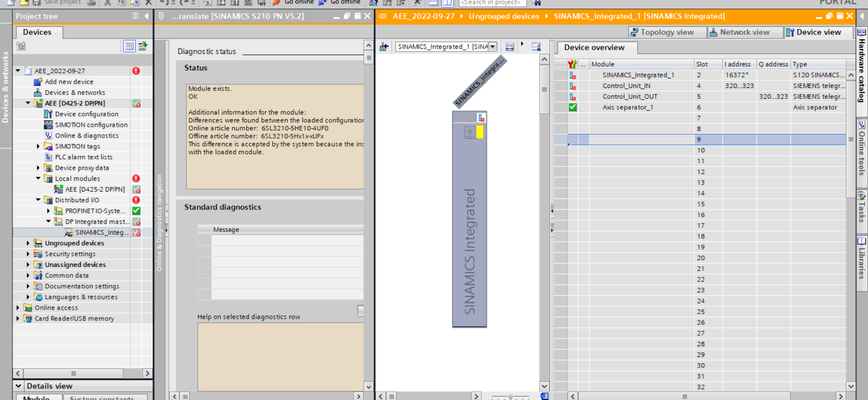This screenshot has width=868, height=400.
Task: Switch to the Topology view tab
Action: 666,32
